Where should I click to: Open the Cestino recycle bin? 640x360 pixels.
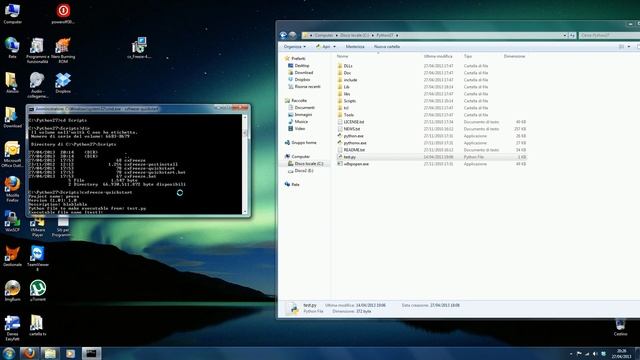(x=620, y=328)
